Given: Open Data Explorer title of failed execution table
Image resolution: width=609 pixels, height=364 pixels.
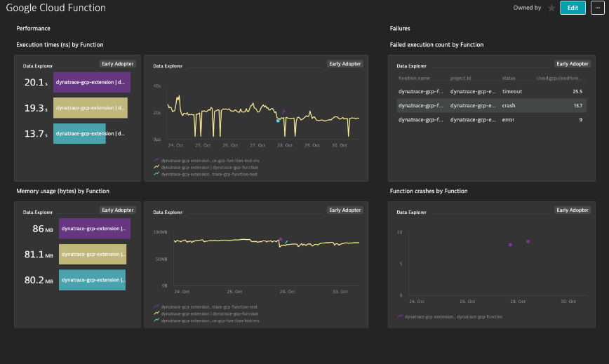Looking at the screenshot, I should 411,66.
